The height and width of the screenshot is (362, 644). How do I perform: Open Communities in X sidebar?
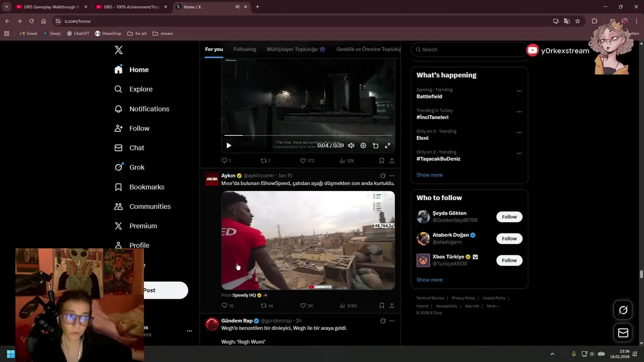142,207
